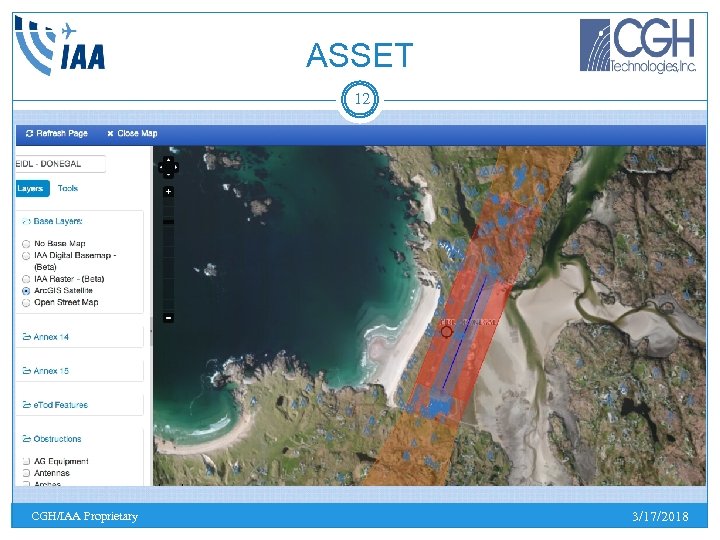Enable the AG Equipment obstruction checkbox
Image resolution: width=720 pixels, height=540 pixels.
click(26, 461)
